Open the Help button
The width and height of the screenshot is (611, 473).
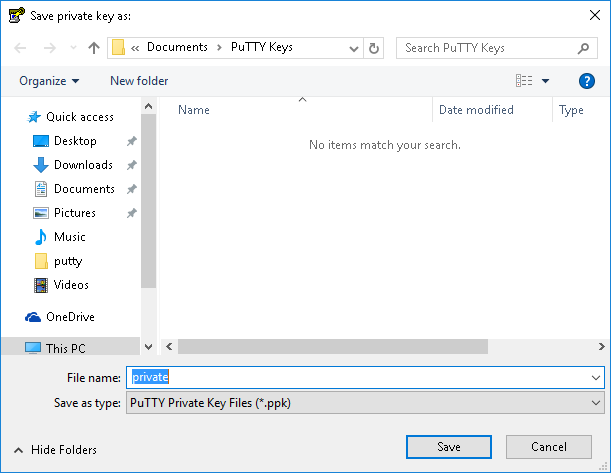click(586, 81)
